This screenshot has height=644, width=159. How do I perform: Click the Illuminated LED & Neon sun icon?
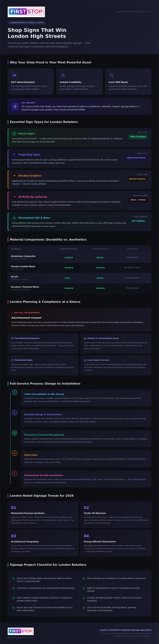pyautogui.click(x=14, y=218)
